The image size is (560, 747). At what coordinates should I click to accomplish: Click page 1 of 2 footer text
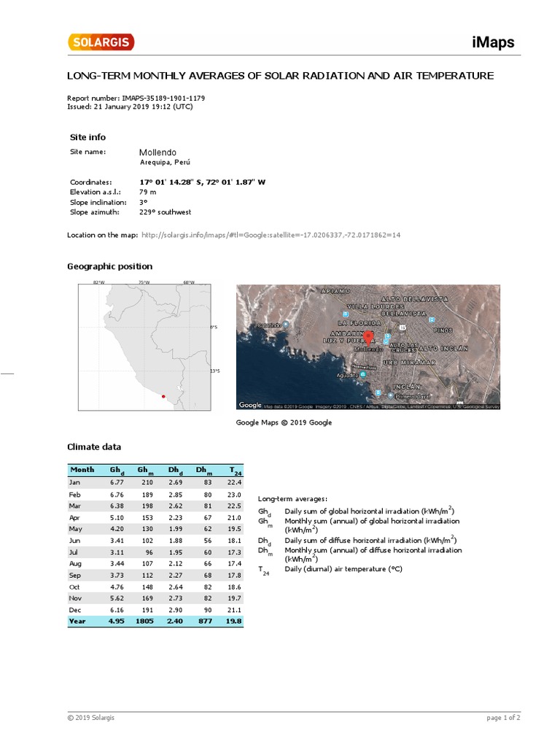[x=503, y=718]
